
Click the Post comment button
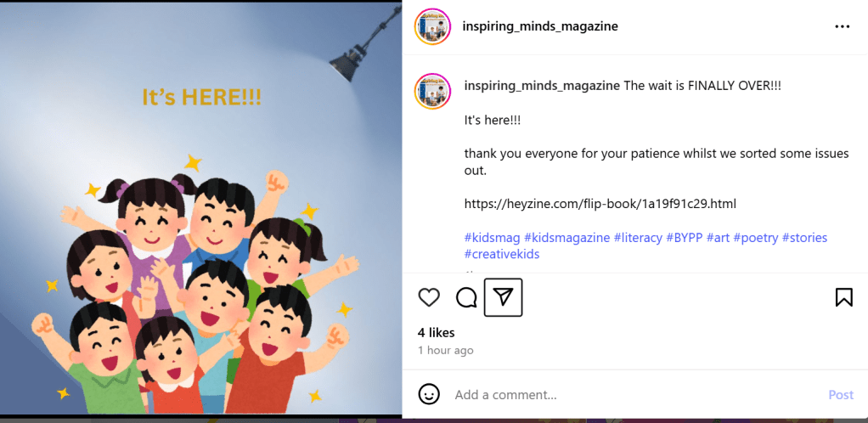pyautogui.click(x=841, y=395)
